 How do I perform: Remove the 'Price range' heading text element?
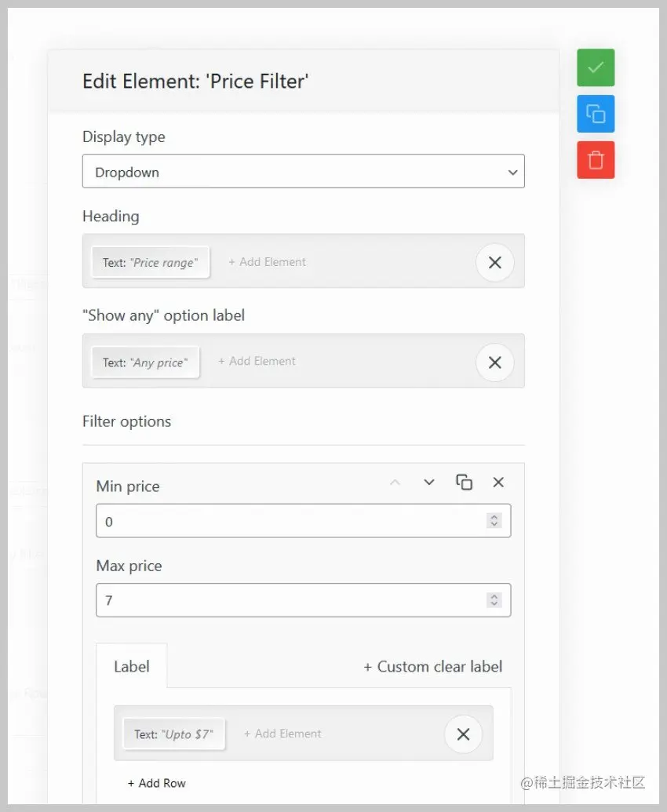[494, 263]
